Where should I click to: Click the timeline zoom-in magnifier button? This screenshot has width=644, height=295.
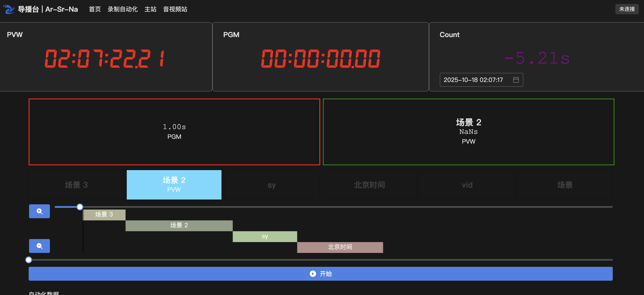coord(39,211)
